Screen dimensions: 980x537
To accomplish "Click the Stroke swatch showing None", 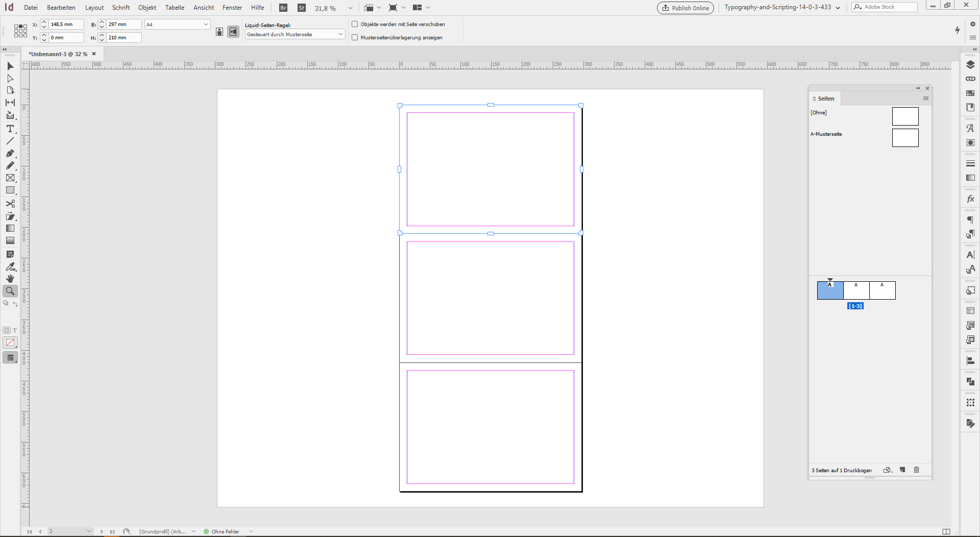I will pyautogui.click(x=10, y=343).
